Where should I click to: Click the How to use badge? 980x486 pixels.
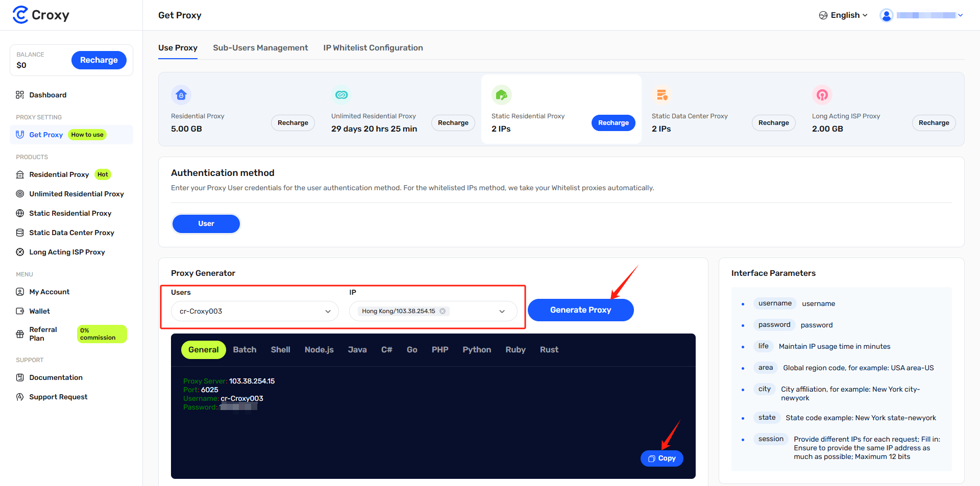[87, 135]
